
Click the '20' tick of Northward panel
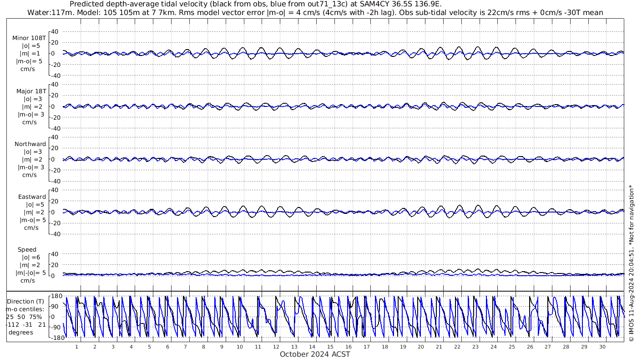(x=55, y=148)
